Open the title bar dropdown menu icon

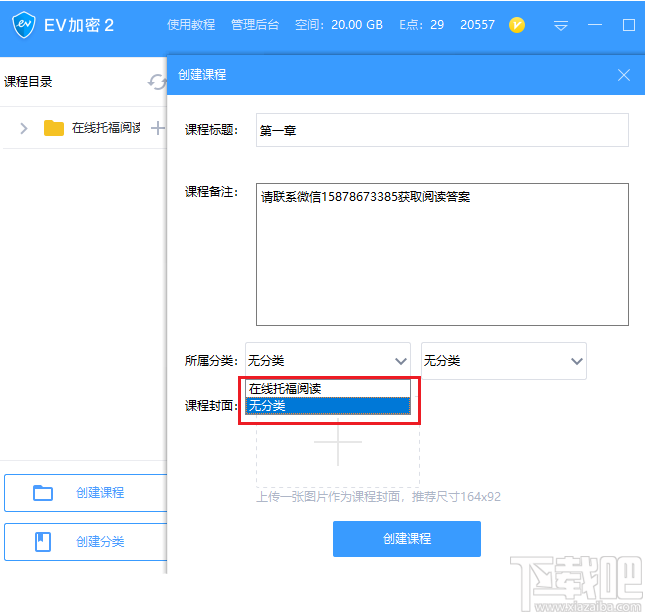pos(560,26)
